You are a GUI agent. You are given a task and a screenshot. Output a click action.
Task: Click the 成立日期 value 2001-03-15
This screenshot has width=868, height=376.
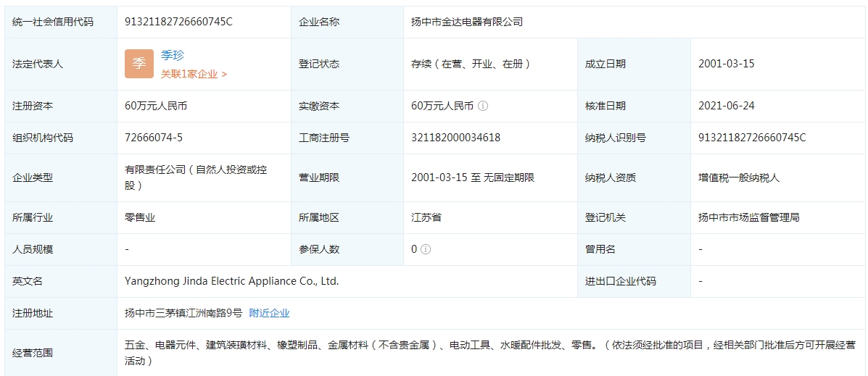tap(726, 64)
